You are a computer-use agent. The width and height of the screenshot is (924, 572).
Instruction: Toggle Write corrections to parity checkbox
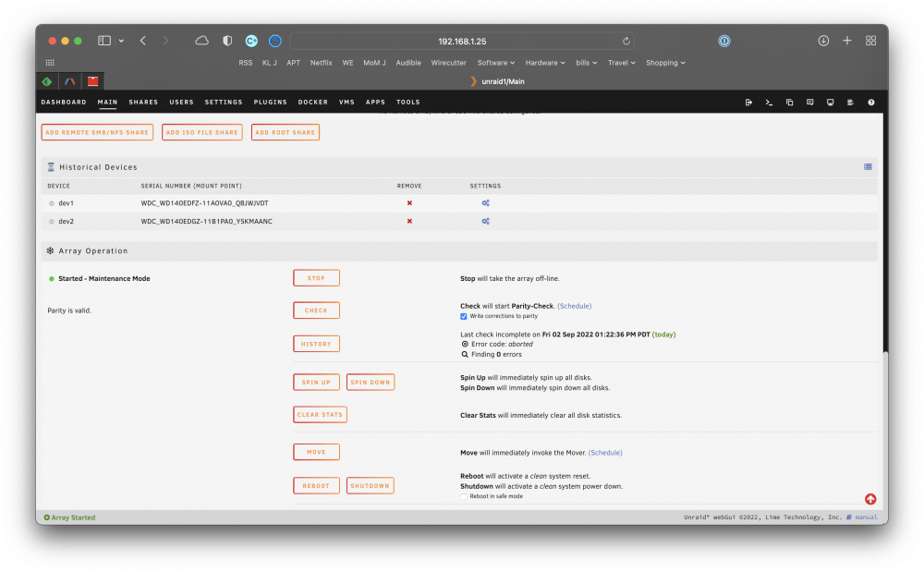[x=464, y=316]
